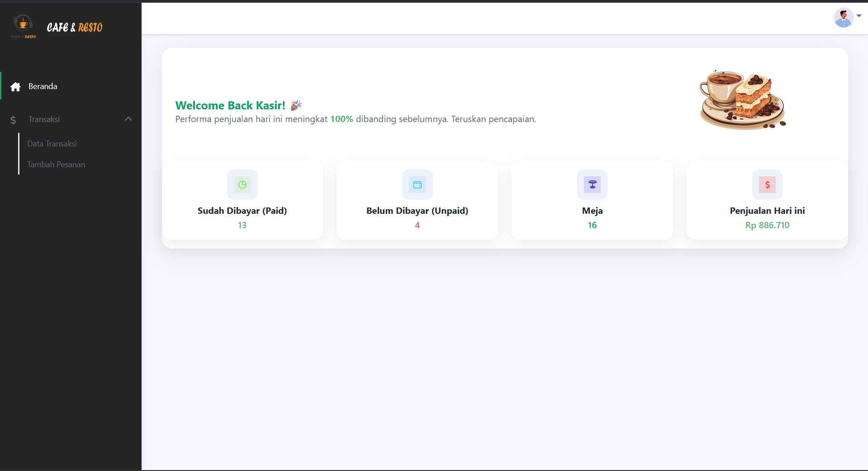Click the CAFE & RESTO brand text

click(x=75, y=27)
